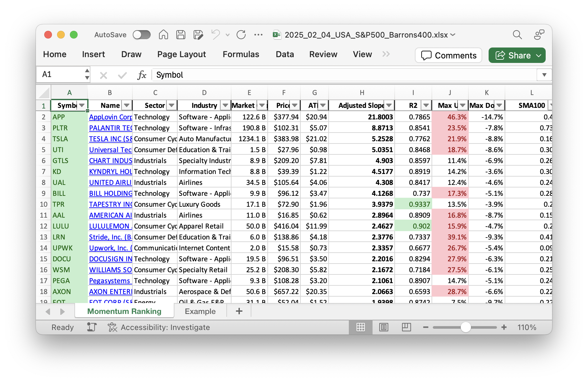Open the View ribbon tab
The width and height of the screenshot is (588, 382).
362,54
